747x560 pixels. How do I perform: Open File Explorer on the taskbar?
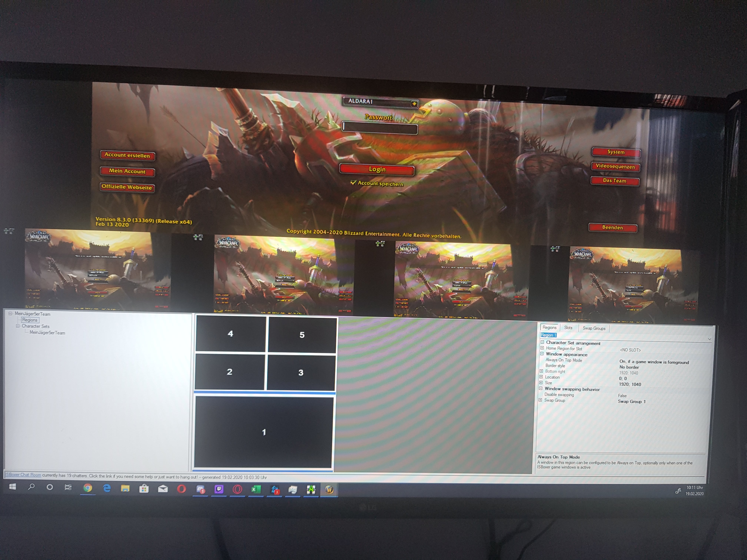click(x=125, y=489)
